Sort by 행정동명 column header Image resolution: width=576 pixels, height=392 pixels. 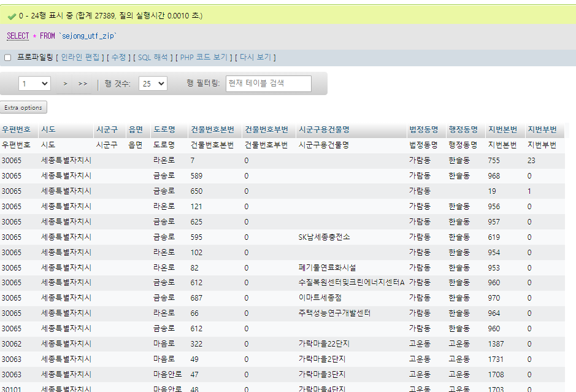coord(463,129)
